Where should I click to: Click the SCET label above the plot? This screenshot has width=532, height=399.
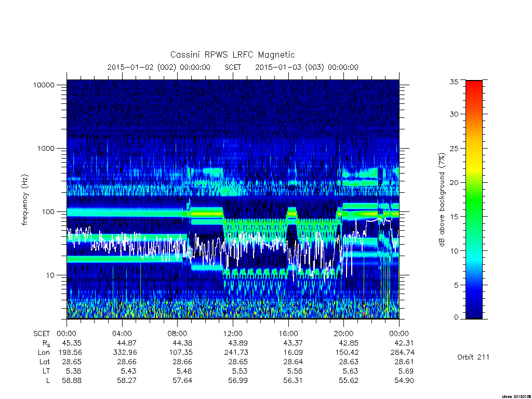coord(233,67)
